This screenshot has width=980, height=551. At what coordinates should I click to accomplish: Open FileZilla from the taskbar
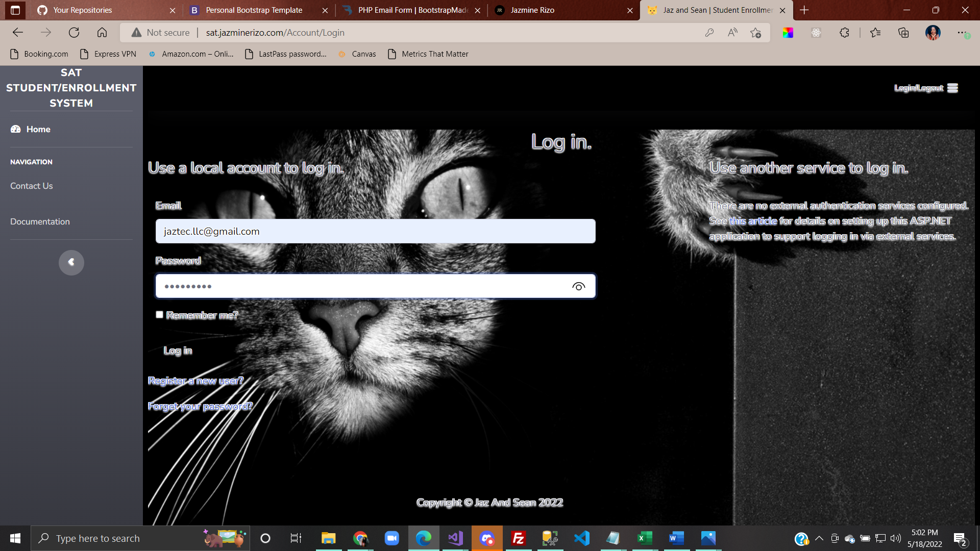[519, 538]
